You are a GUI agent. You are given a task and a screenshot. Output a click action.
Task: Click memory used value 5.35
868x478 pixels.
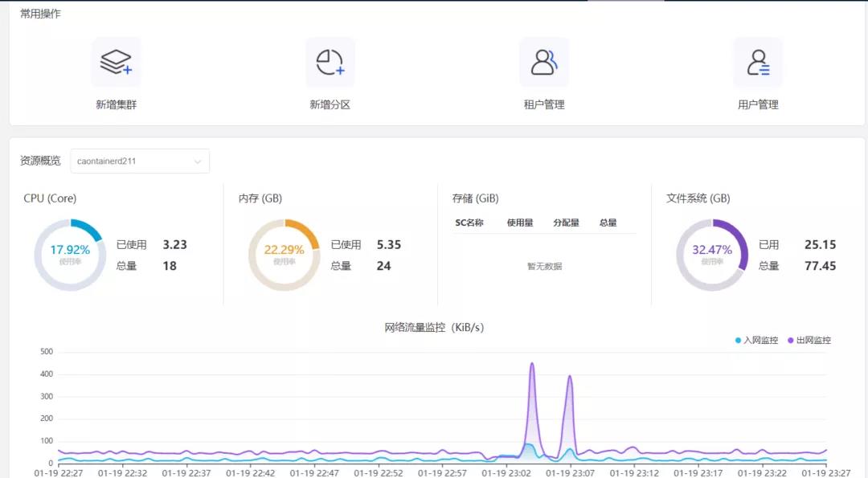pyautogui.click(x=389, y=244)
